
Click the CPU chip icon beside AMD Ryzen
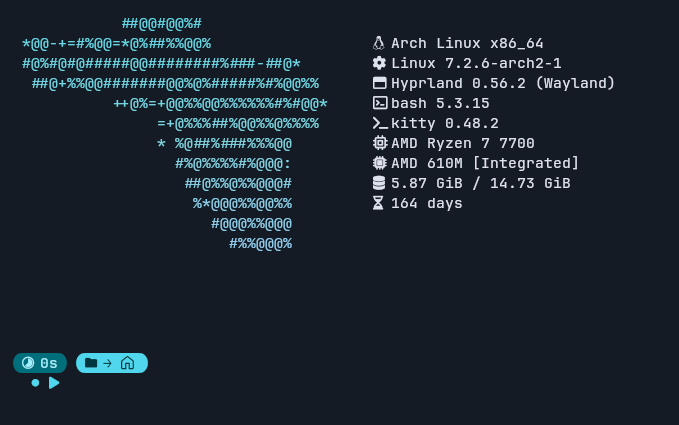380,143
